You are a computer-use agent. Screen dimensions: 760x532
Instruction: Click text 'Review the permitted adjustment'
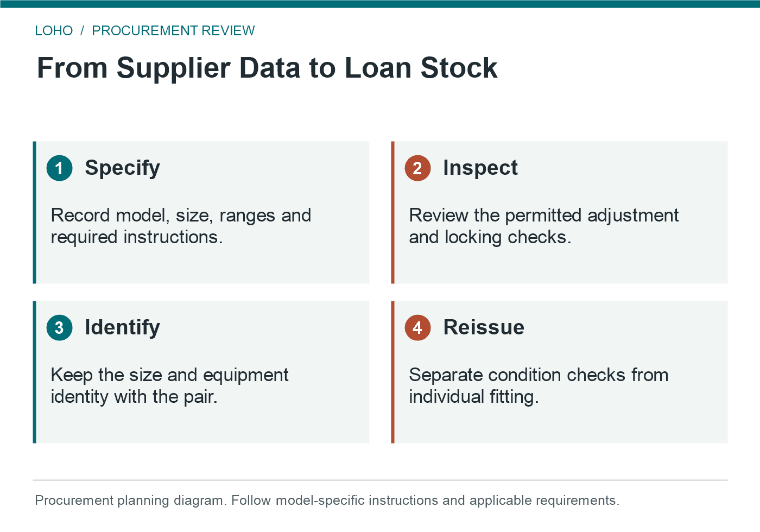pyautogui.click(x=544, y=216)
